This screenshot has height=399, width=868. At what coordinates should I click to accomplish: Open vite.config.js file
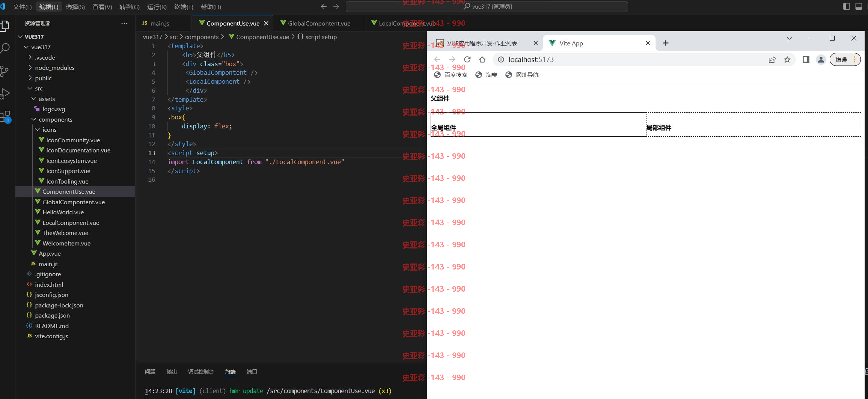pyautogui.click(x=75, y=336)
